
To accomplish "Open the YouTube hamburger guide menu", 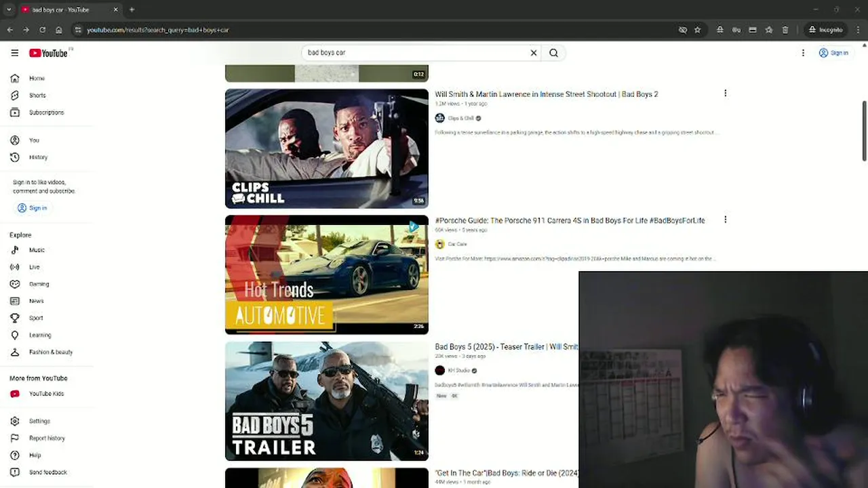I will point(15,53).
